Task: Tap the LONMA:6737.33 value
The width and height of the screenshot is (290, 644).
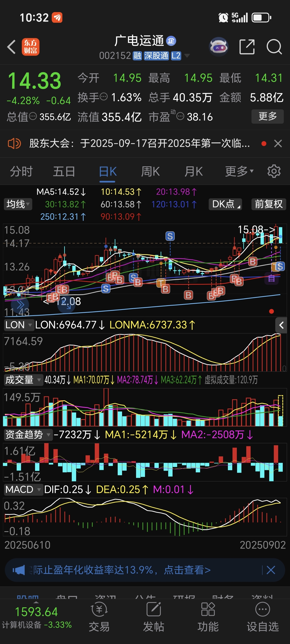Action: [x=152, y=325]
